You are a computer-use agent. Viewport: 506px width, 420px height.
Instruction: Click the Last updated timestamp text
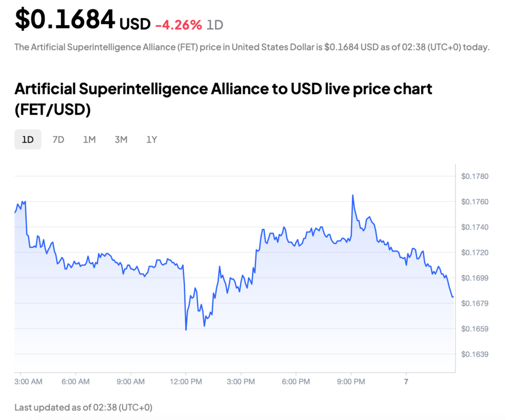[x=83, y=408]
